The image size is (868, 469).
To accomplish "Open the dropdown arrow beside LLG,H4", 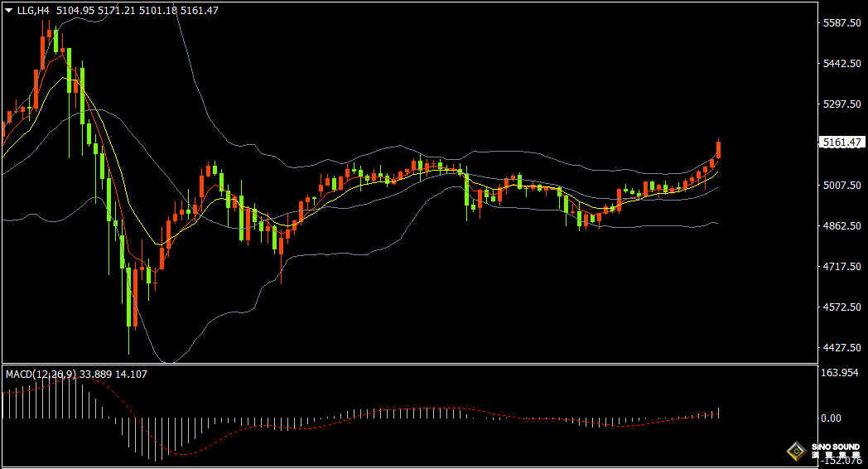I will pos(9,11).
